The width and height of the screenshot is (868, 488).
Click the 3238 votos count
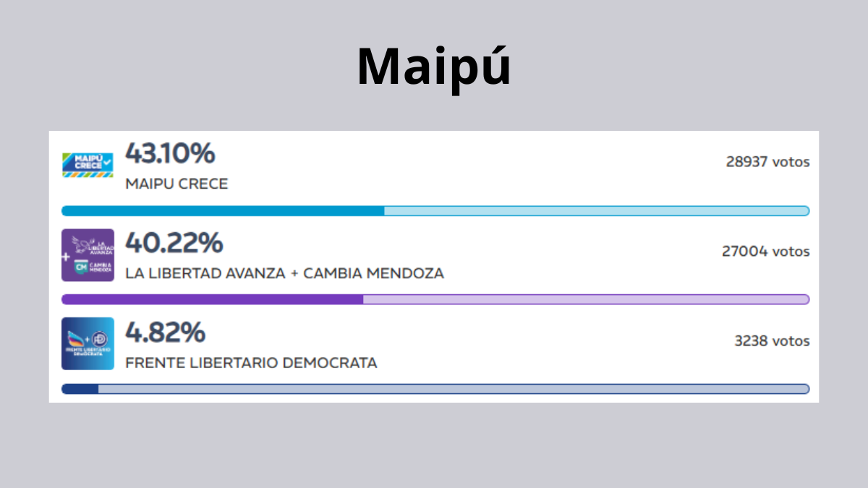(772, 341)
